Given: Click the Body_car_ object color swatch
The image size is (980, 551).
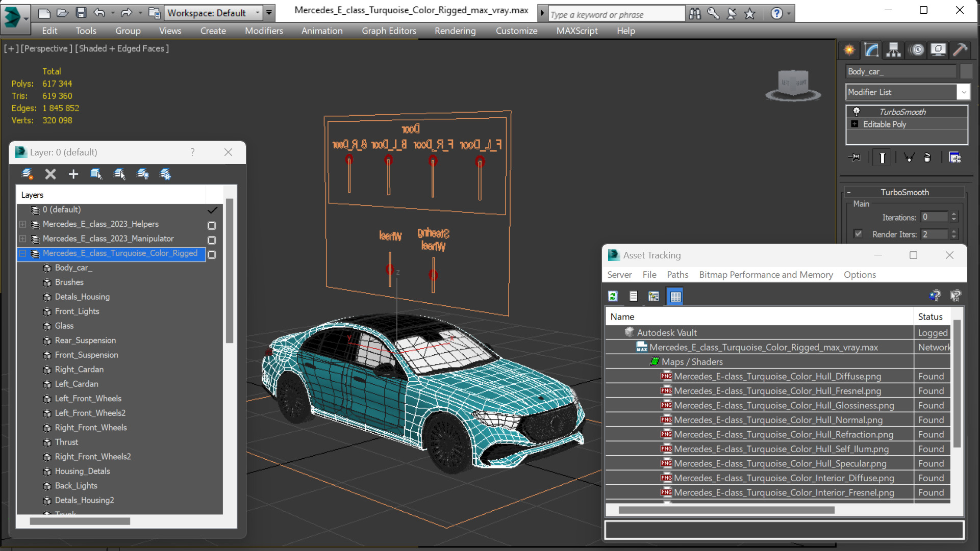Looking at the screenshot, I should click(966, 71).
